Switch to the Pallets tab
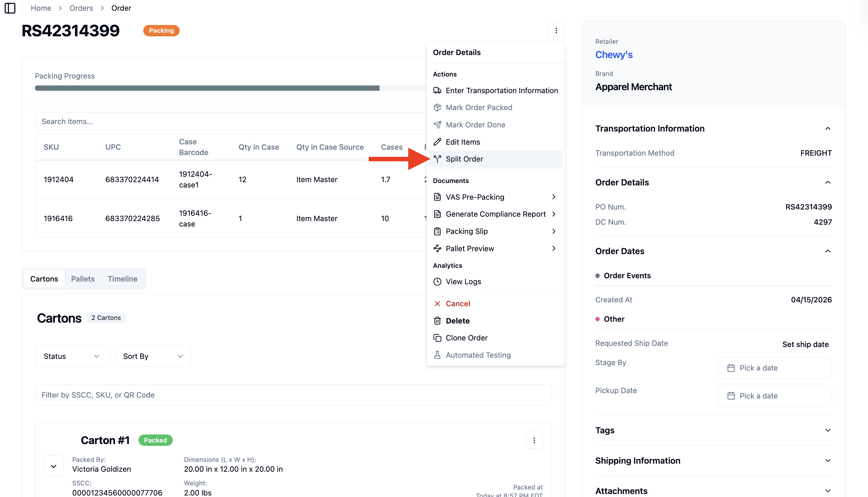 83,279
